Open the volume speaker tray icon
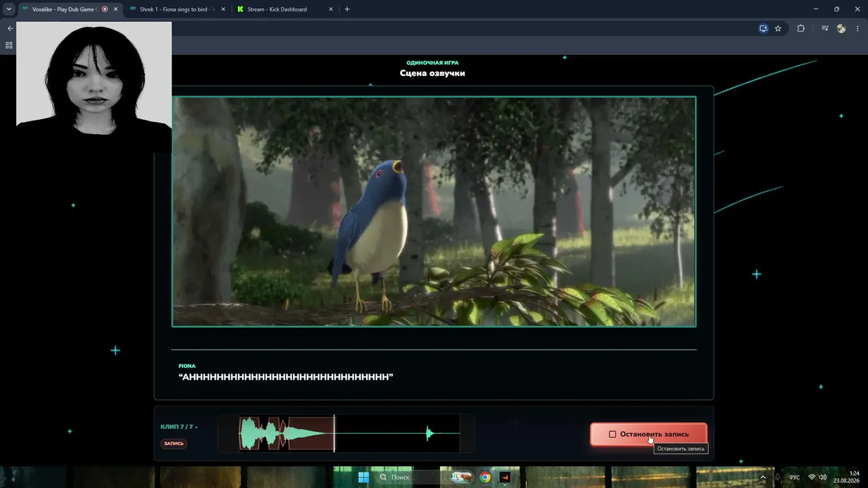Viewport: 868px width, 488px height. coord(823,477)
